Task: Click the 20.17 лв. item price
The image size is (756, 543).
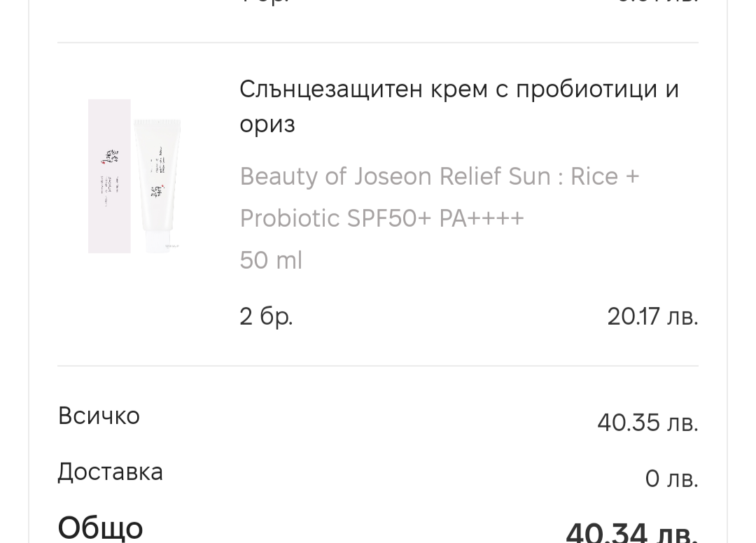Action: [652, 316]
